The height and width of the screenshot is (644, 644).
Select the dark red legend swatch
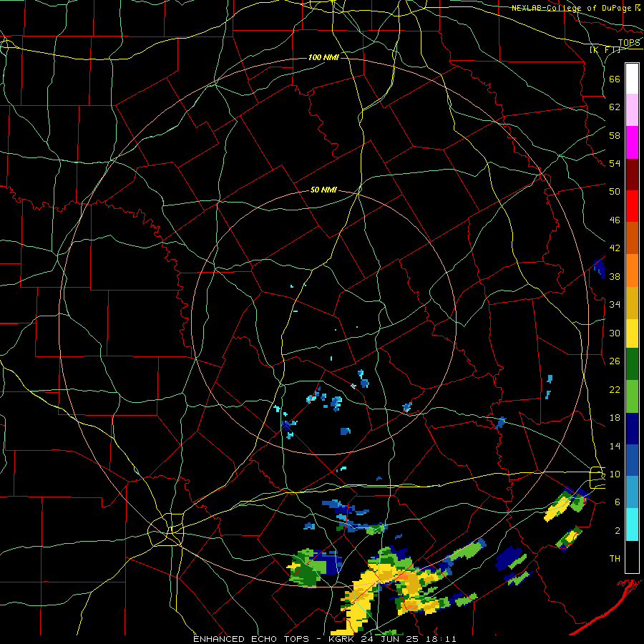click(632, 175)
